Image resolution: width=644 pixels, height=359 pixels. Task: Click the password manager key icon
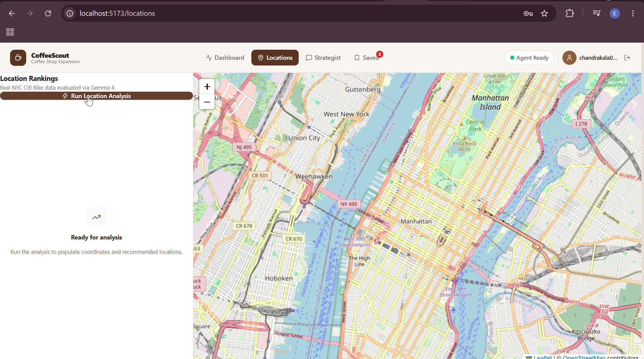pos(529,13)
